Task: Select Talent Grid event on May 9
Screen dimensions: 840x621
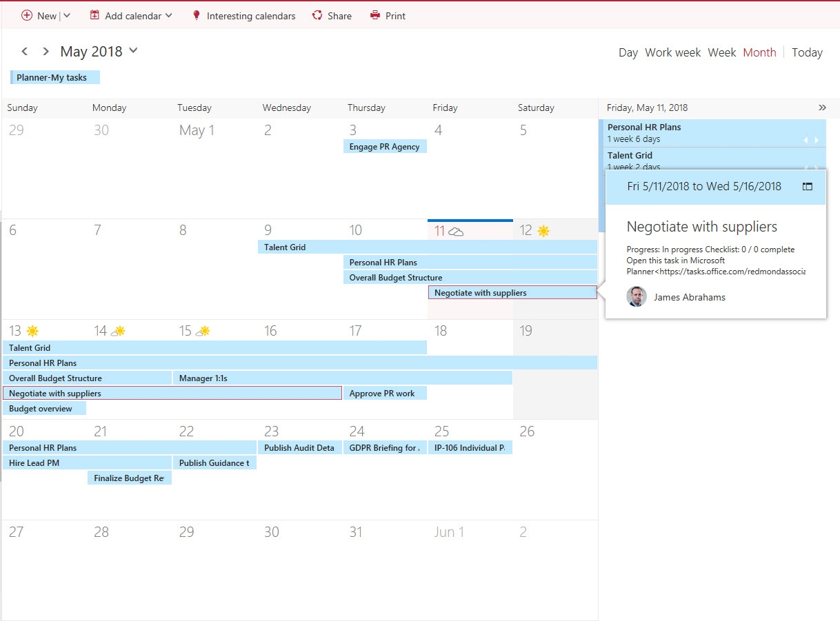Action: (x=428, y=247)
